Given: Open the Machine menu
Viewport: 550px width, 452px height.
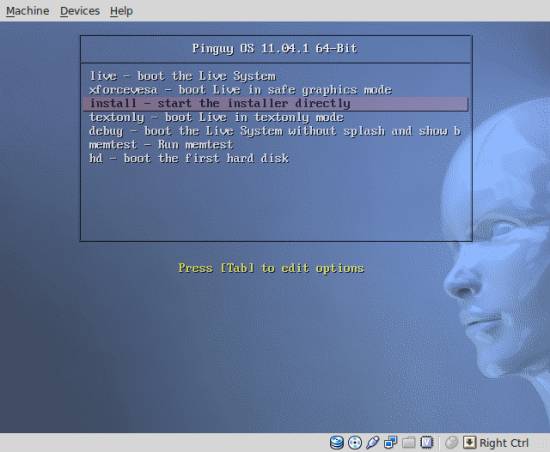Looking at the screenshot, I should tap(27, 11).
